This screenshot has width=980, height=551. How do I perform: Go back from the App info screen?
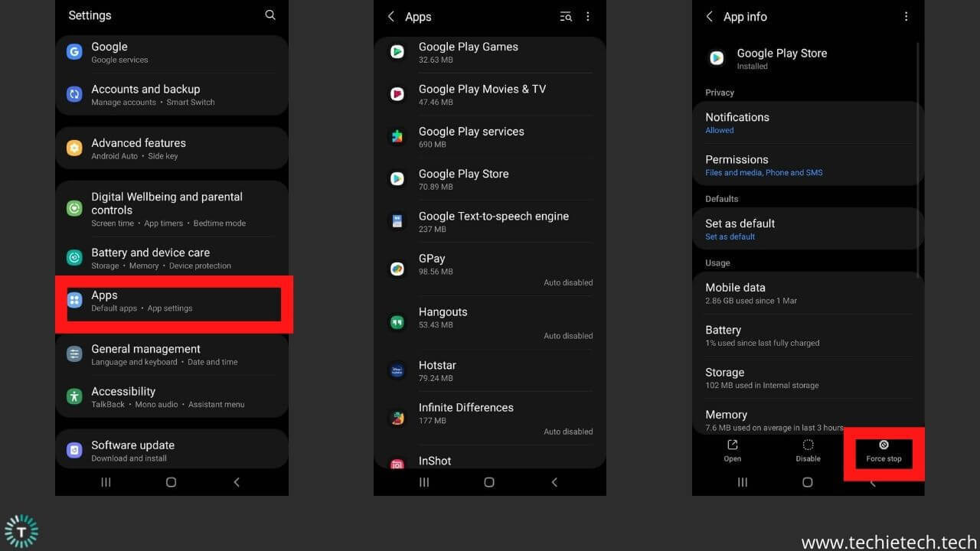[710, 17]
